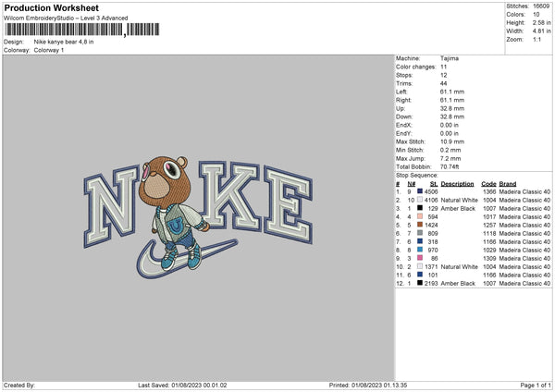Select thread code 1257 in stop row 5
The width and height of the screenshot is (555, 392).
click(x=489, y=225)
